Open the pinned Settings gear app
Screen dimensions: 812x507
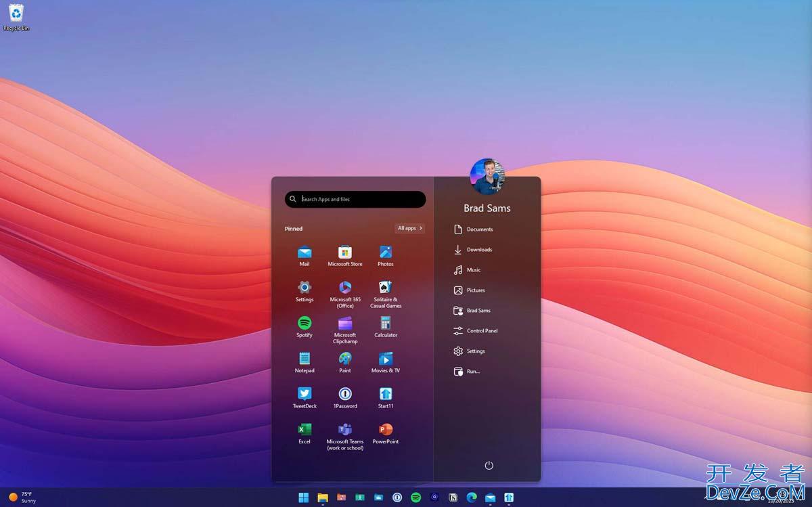click(304, 291)
